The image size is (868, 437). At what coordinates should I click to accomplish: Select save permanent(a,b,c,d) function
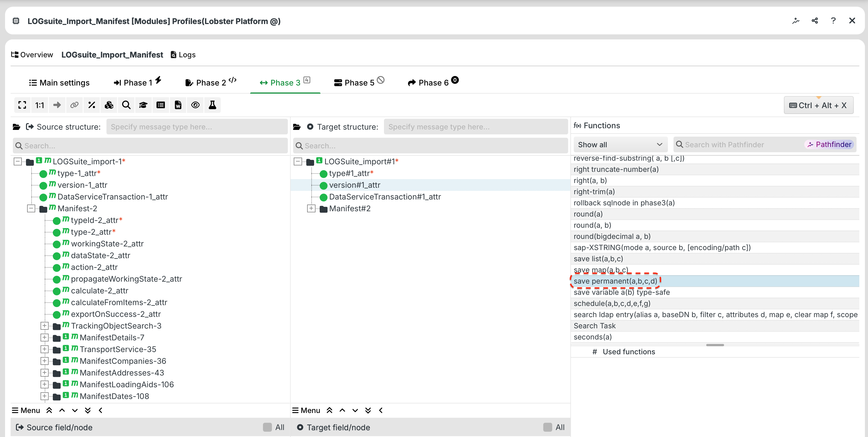pos(715,281)
